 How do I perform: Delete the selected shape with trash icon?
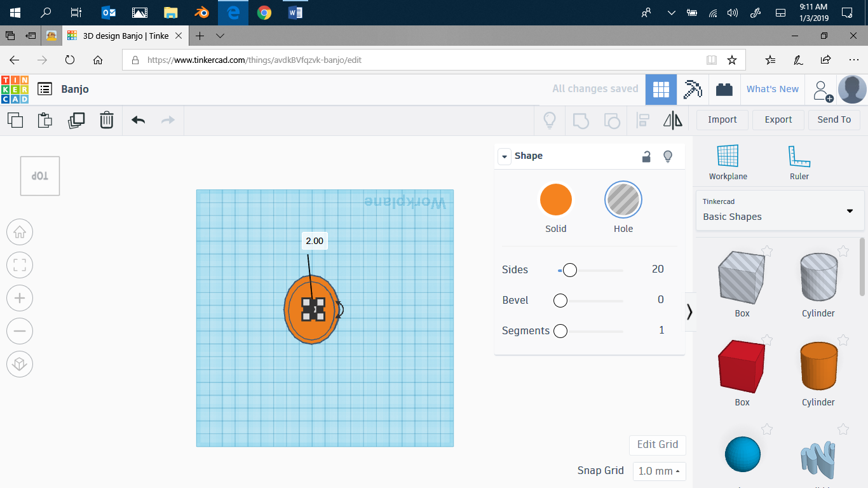point(107,119)
